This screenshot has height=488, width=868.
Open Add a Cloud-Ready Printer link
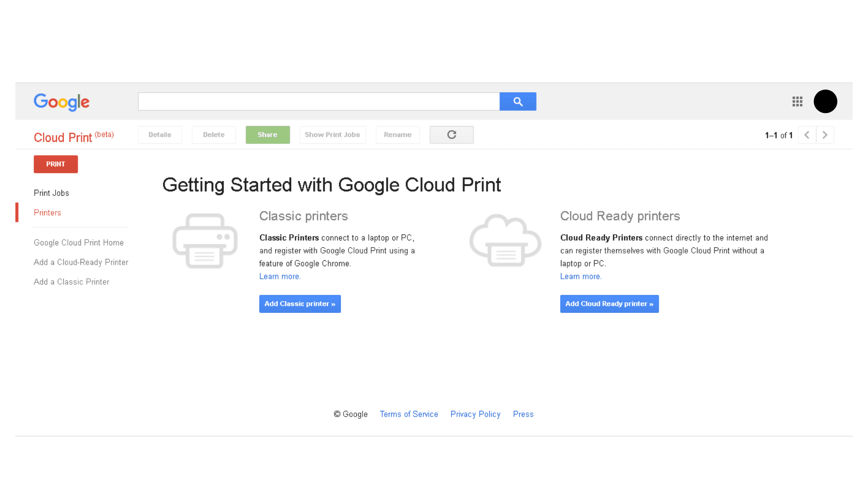(x=81, y=262)
